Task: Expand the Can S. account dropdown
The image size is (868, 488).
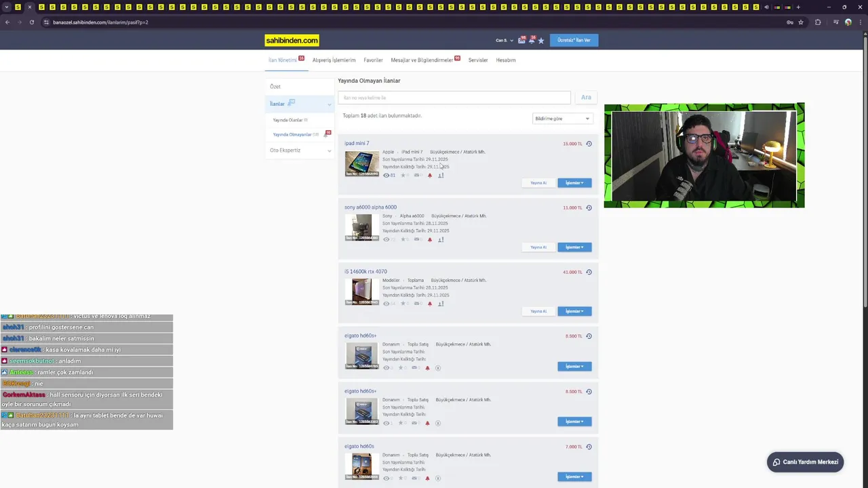Action: click(504, 41)
